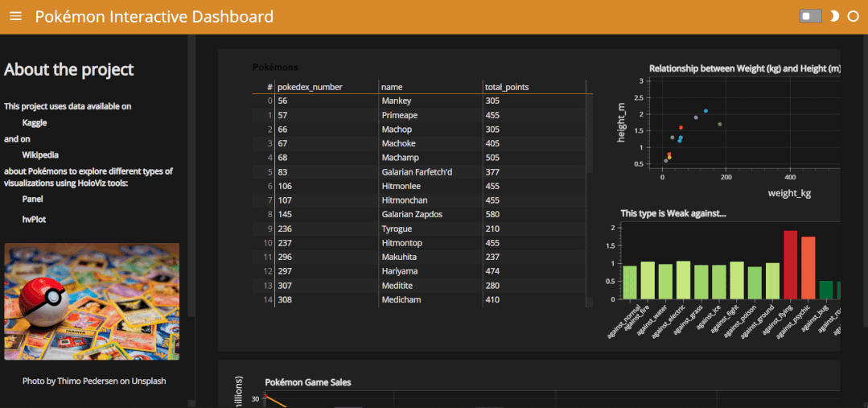Open the hvPlot link

[x=34, y=219]
